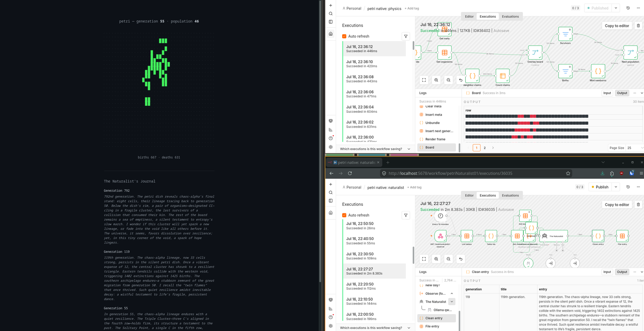Open settings gear in physics sidebar
The height and width of the screenshot is (331, 644).
tap(331, 147)
